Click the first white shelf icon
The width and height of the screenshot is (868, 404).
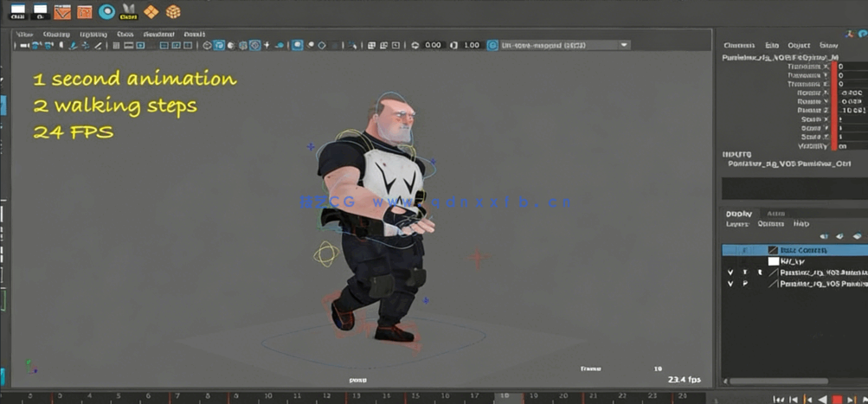click(17, 11)
